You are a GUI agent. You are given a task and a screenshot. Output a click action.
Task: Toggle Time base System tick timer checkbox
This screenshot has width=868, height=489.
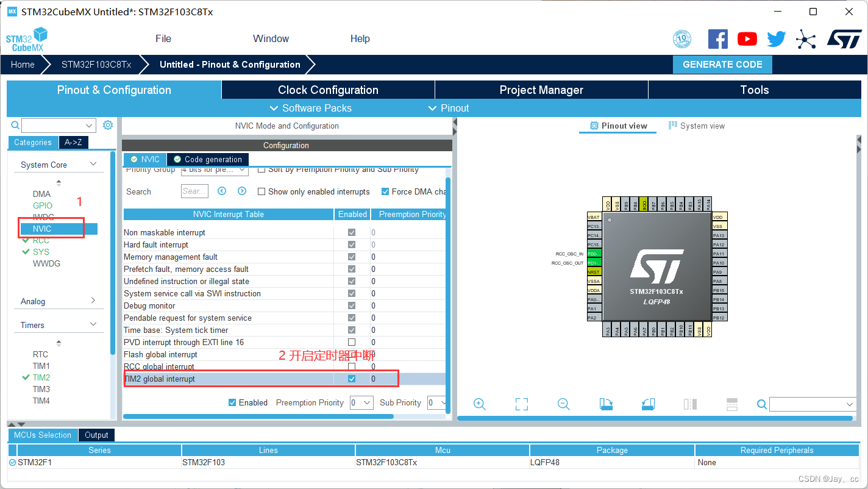tap(352, 330)
